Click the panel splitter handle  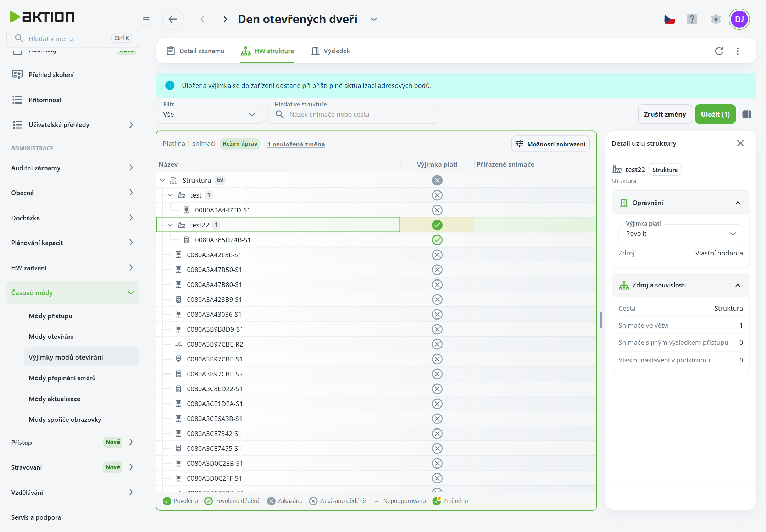pos(601,320)
